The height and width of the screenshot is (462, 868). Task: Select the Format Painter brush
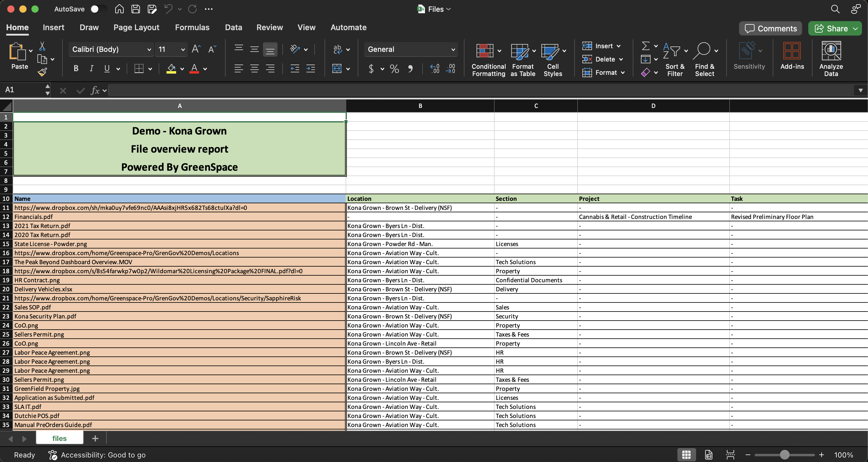coord(42,72)
